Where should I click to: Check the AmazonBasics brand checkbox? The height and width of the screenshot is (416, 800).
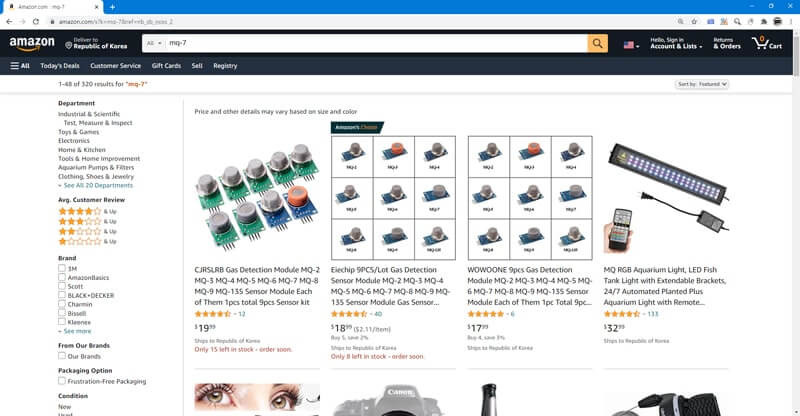pos(62,277)
